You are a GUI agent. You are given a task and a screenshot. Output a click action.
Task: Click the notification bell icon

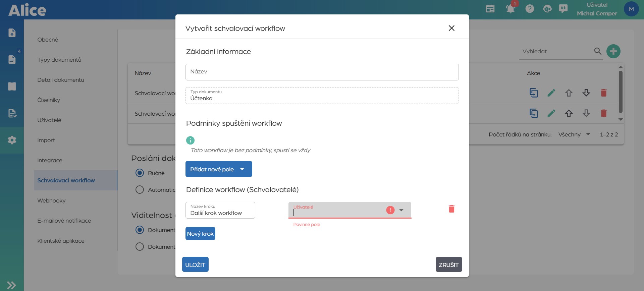(x=510, y=9)
